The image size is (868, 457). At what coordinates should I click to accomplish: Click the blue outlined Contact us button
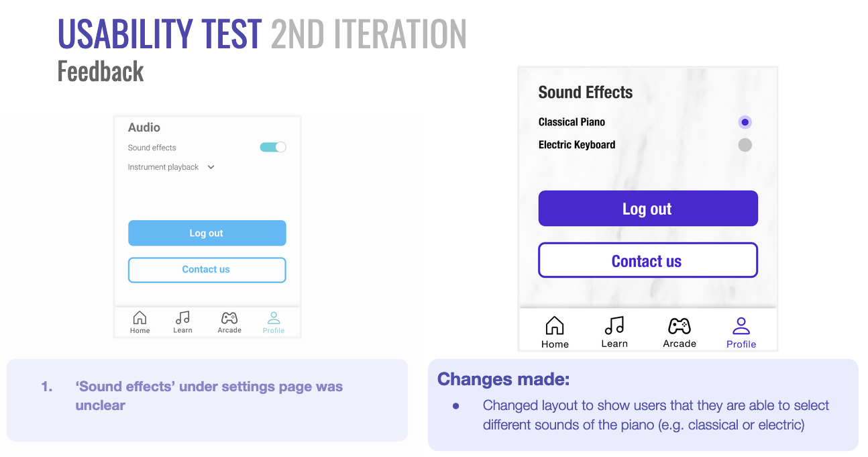(x=207, y=270)
